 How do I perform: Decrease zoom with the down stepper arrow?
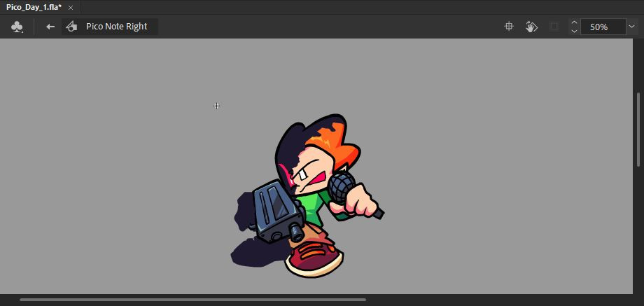[574, 32]
